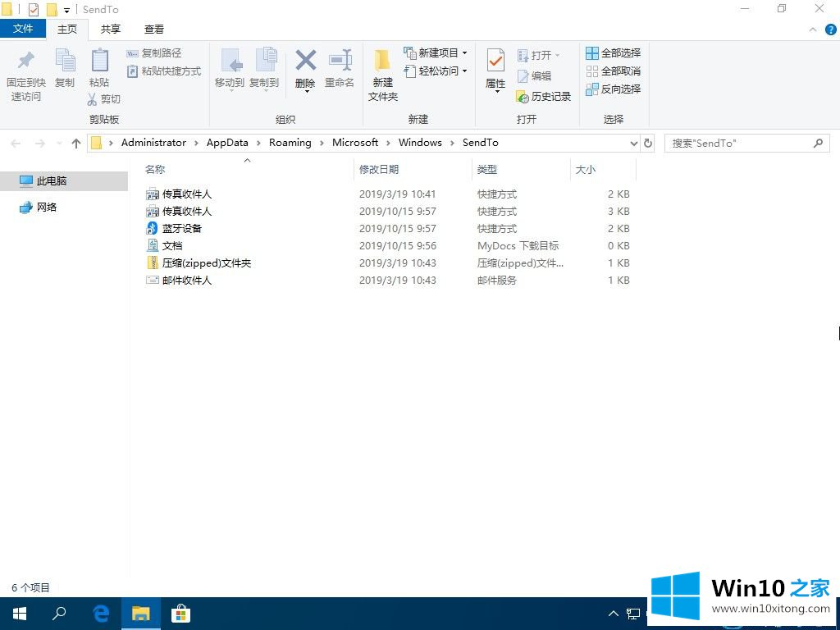Open the Copy to (复制到) menu
840x630 pixels.
[264, 70]
